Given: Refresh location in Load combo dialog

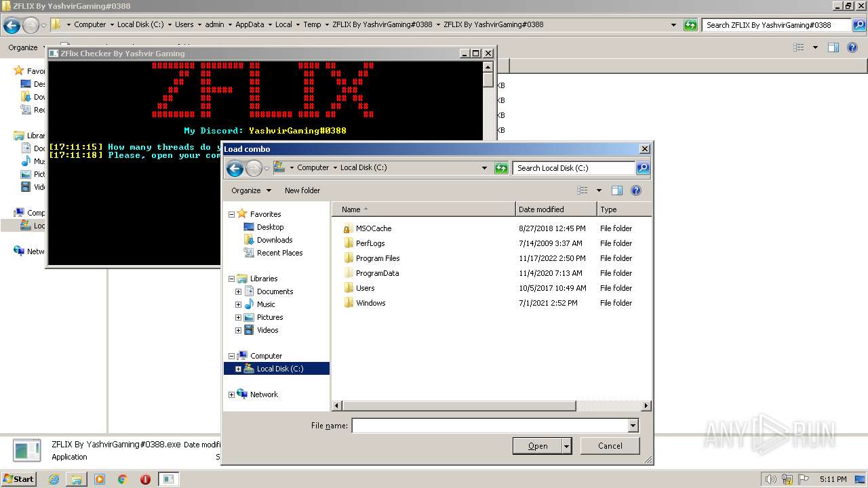Looking at the screenshot, I should coord(501,168).
